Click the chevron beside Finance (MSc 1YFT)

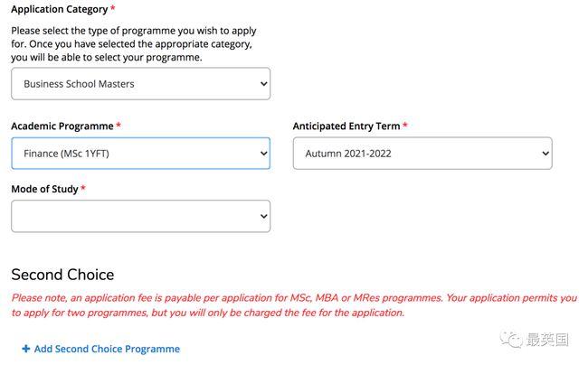pos(263,154)
